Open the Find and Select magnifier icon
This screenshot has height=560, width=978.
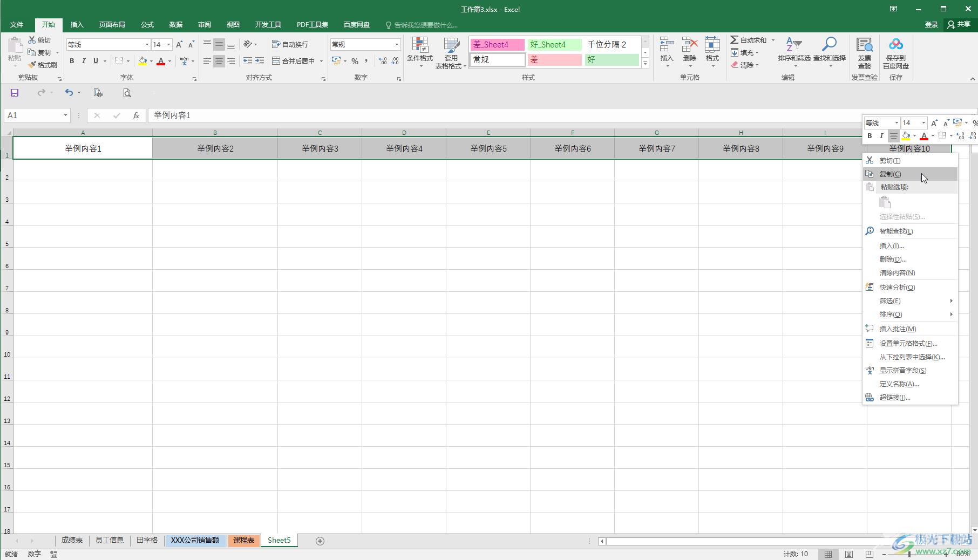point(829,44)
